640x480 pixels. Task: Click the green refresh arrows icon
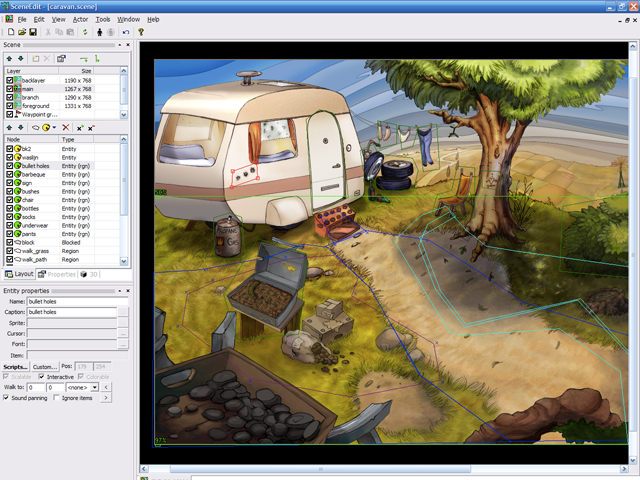(85, 32)
